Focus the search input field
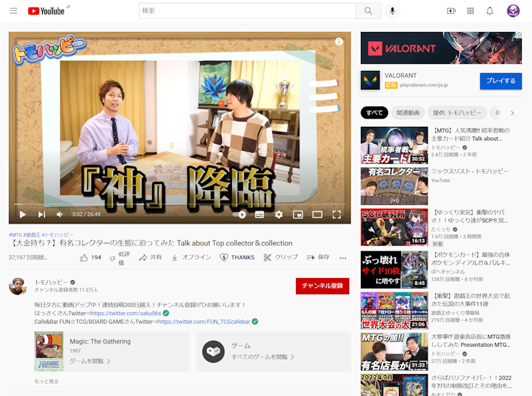Screen dimensions: 532x396 pos(248,11)
